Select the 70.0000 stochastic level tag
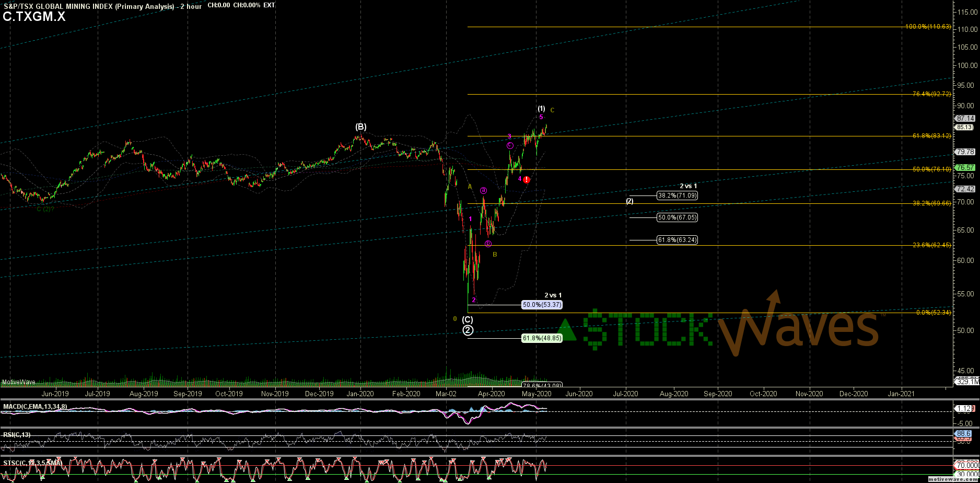The image size is (980, 483). tap(966, 465)
